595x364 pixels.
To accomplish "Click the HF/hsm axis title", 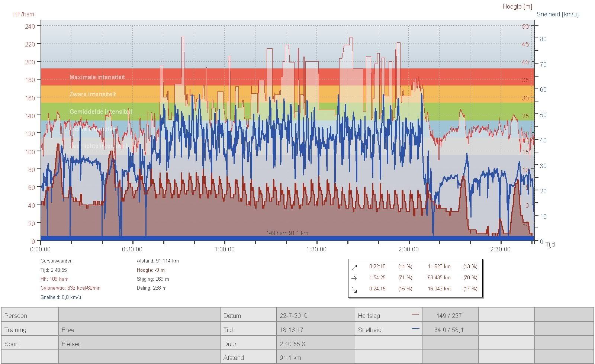I will (23, 15).
